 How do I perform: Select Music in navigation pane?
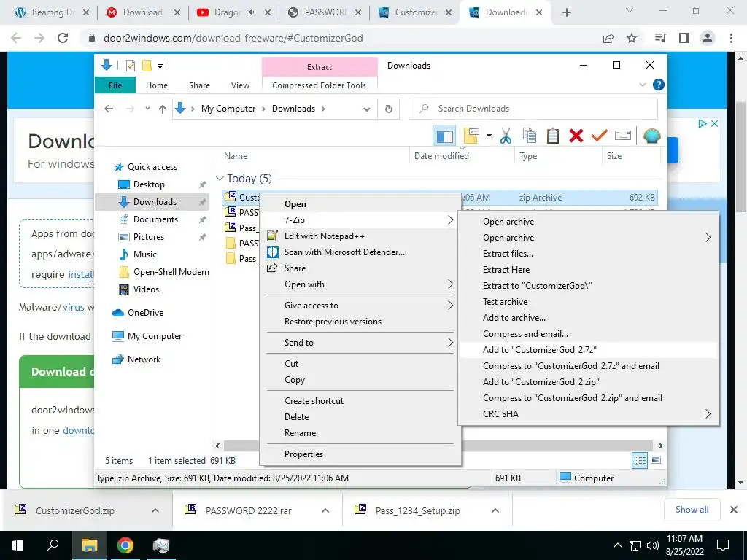coord(145,254)
